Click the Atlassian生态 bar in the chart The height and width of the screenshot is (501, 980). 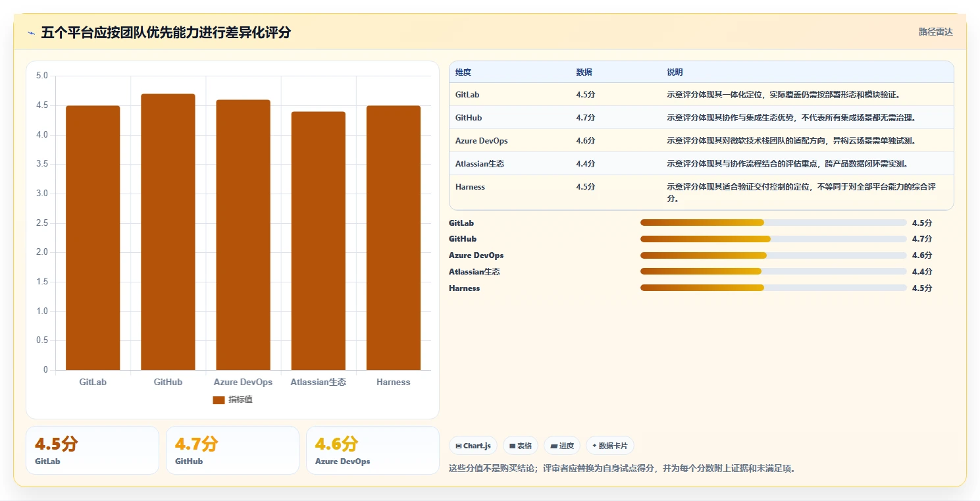click(x=319, y=241)
